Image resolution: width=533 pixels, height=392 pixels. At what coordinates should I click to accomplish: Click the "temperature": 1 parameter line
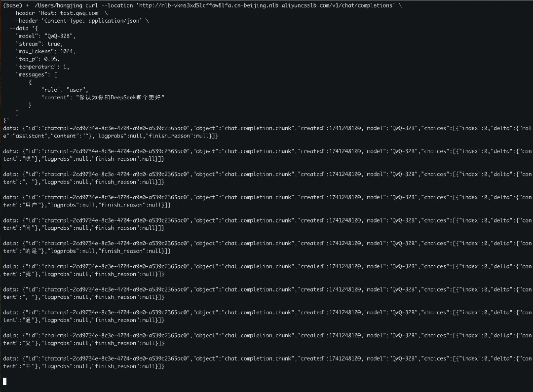(43, 67)
